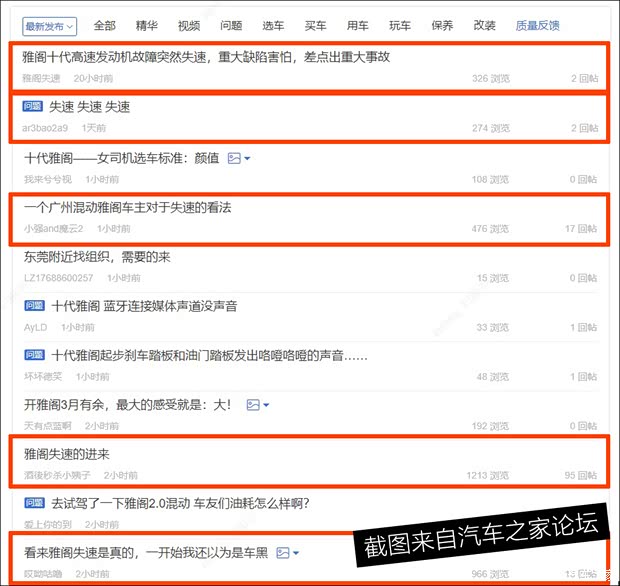This screenshot has height=586, width=620.
Task: Open post 一个广州混动雅阁车主对于失速的看法
Action: (x=127, y=208)
